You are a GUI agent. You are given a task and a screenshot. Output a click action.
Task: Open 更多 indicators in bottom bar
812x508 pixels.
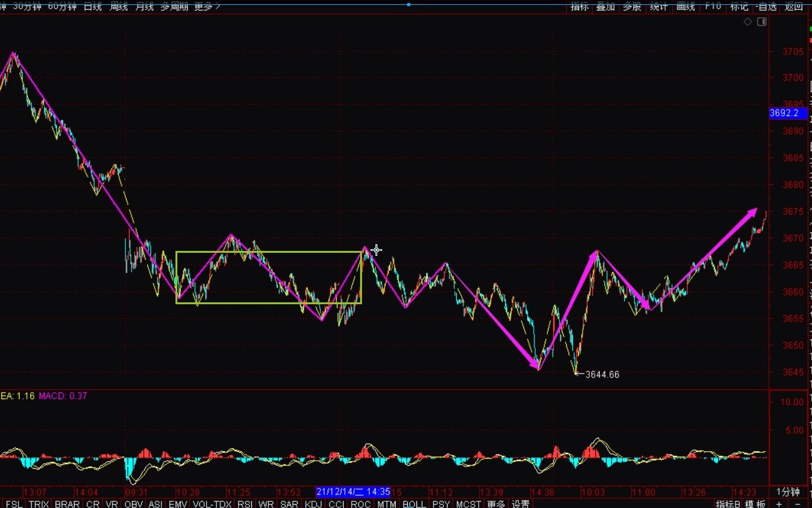click(x=496, y=504)
